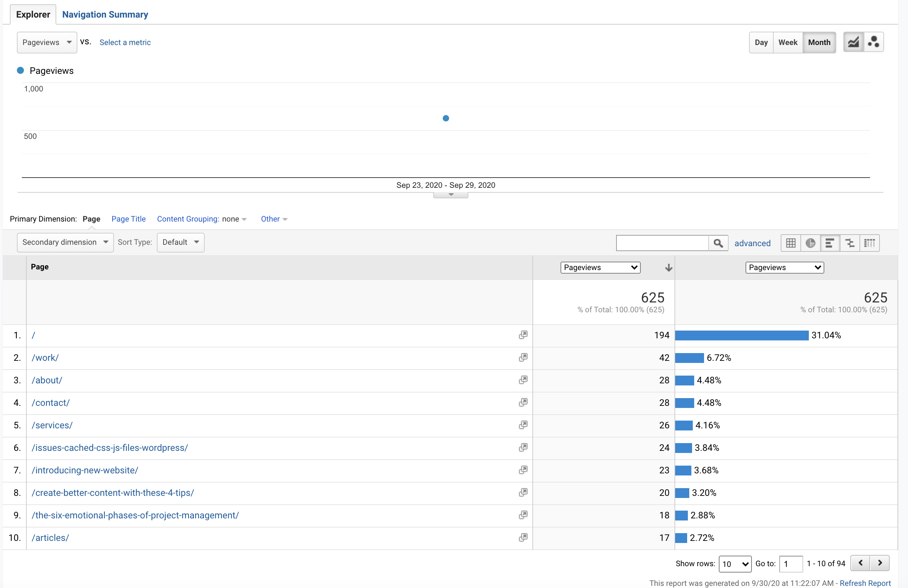Viewport: 908px width, 588px height.
Task: Open /about/ external link icon
Action: tap(523, 380)
